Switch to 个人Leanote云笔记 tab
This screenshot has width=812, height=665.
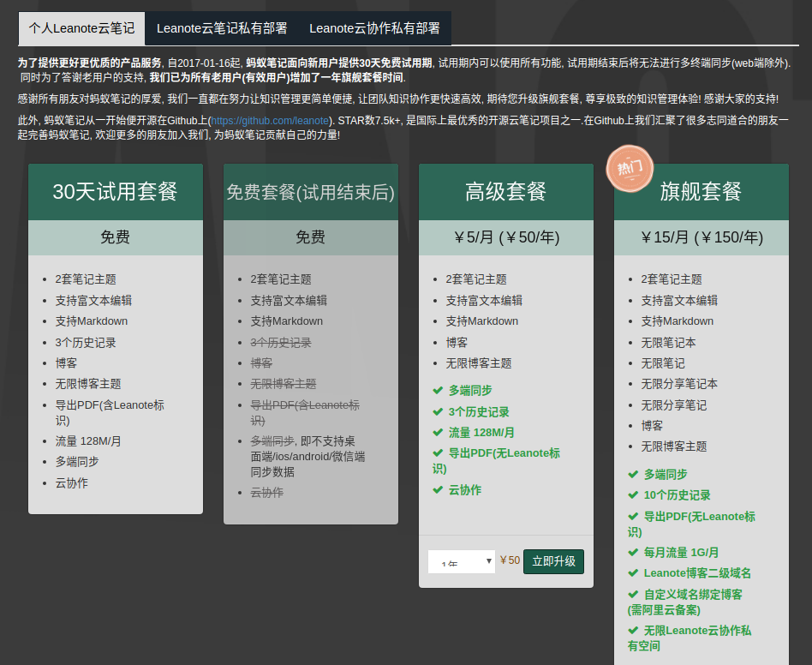click(x=82, y=28)
